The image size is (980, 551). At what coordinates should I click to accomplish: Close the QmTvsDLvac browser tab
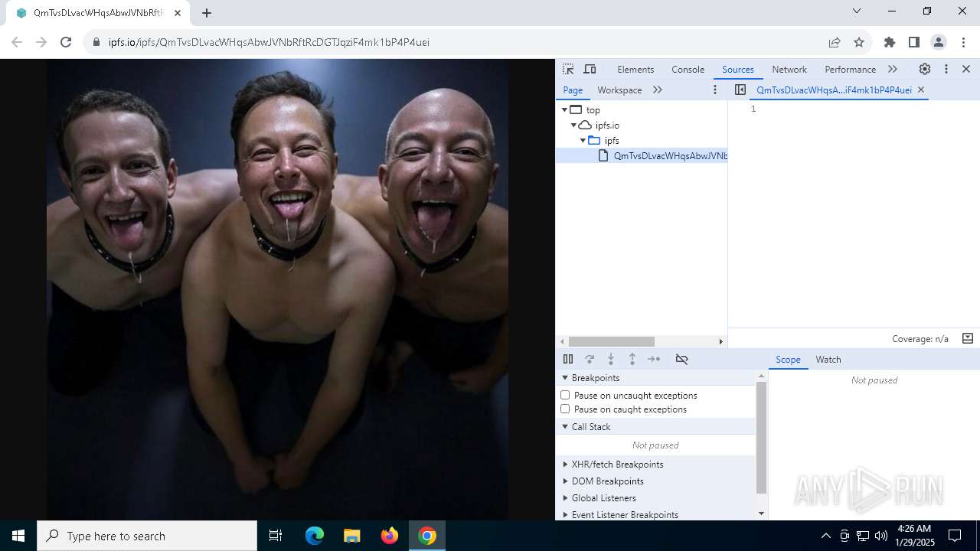pos(178,13)
